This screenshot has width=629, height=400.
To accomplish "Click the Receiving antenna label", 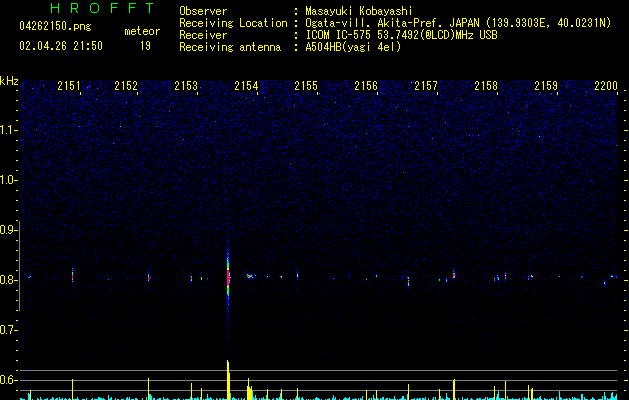I will pos(230,47).
